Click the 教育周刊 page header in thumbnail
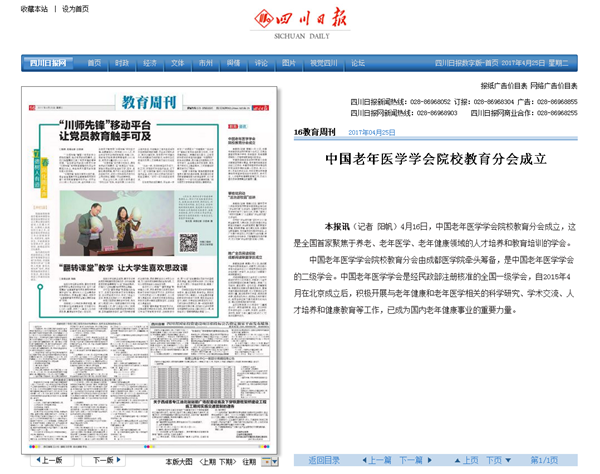Screen dimensions: 600x474 pyautogui.click(x=149, y=102)
